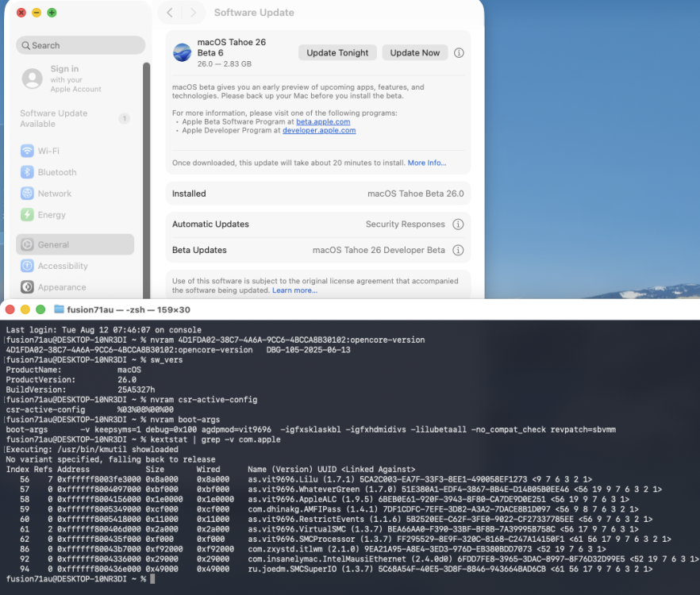Click the boot-args output line
Screen dimensions: 700x595
311,429
